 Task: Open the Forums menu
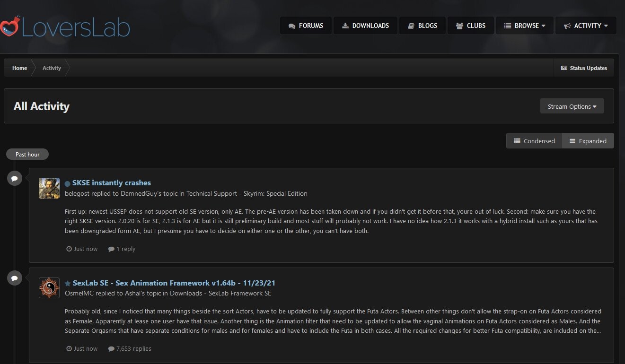pos(305,26)
